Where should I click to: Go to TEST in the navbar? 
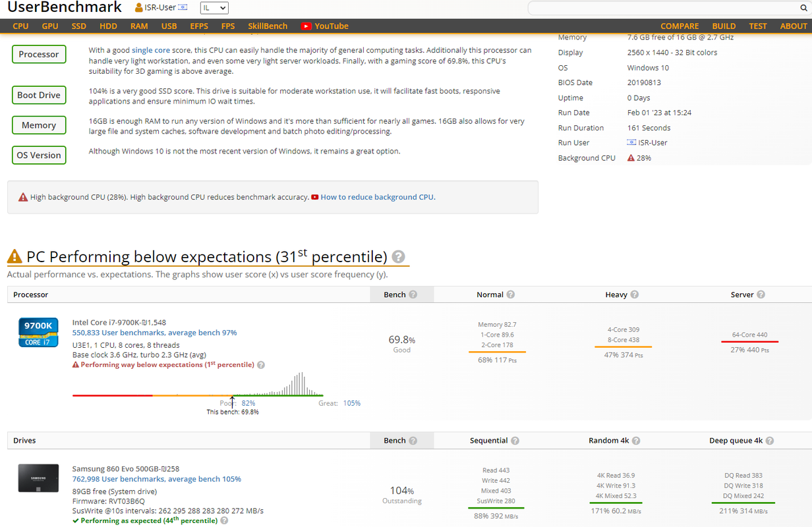coord(758,26)
